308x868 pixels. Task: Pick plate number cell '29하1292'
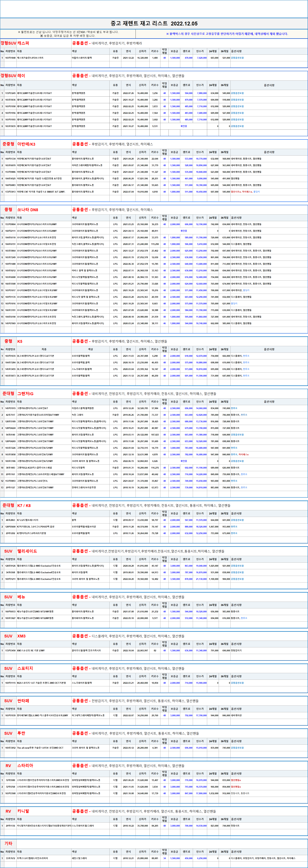[x=10, y=533]
